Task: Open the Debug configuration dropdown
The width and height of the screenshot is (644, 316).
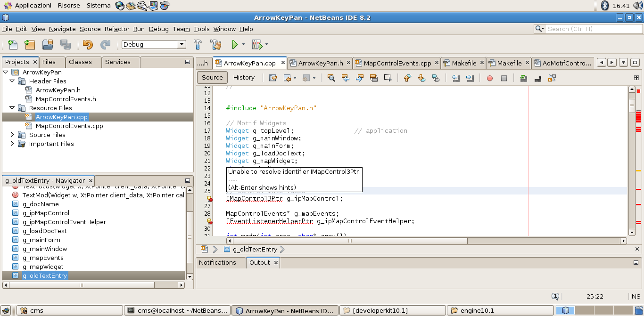Action: click(x=182, y=44)
